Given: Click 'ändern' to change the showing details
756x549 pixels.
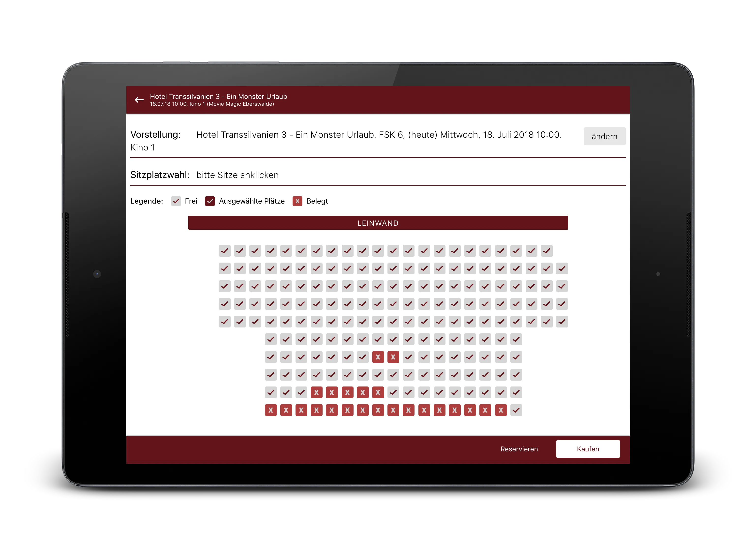Looking at the screenshot, I should (x=605, y=136).
